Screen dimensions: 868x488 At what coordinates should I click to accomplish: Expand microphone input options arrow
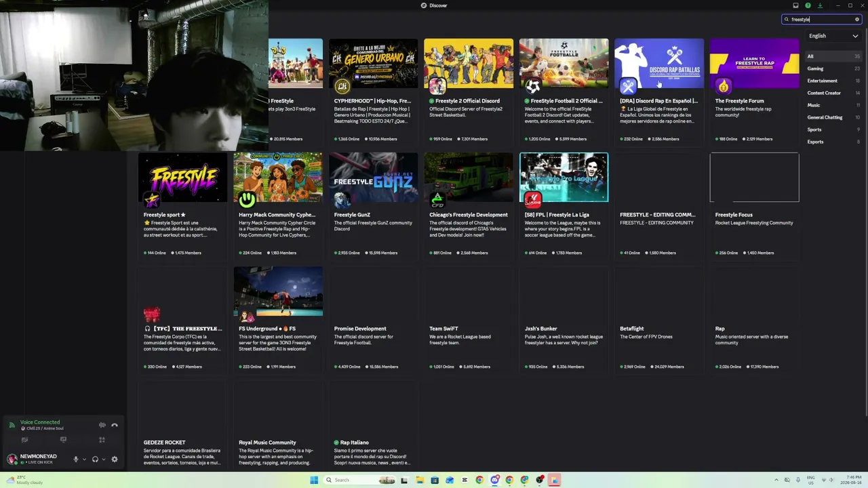(84, 460)
